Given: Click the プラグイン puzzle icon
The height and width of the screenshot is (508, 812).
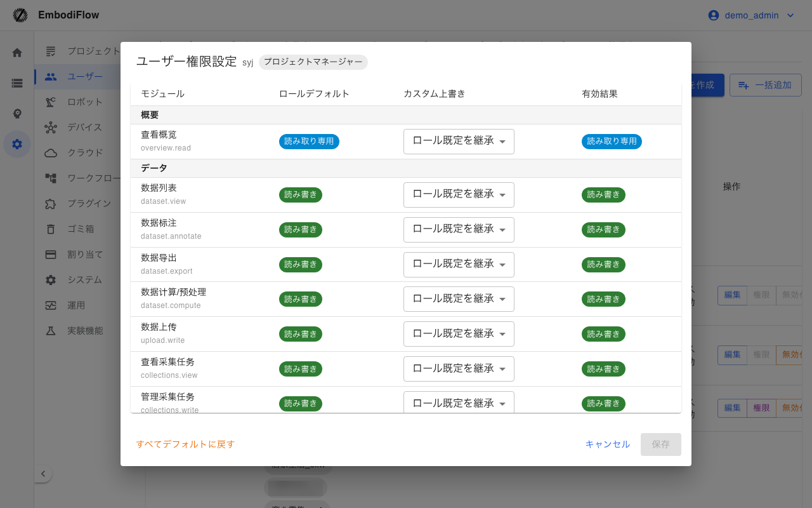Looking at the screenshot, I should pos(51,203).
